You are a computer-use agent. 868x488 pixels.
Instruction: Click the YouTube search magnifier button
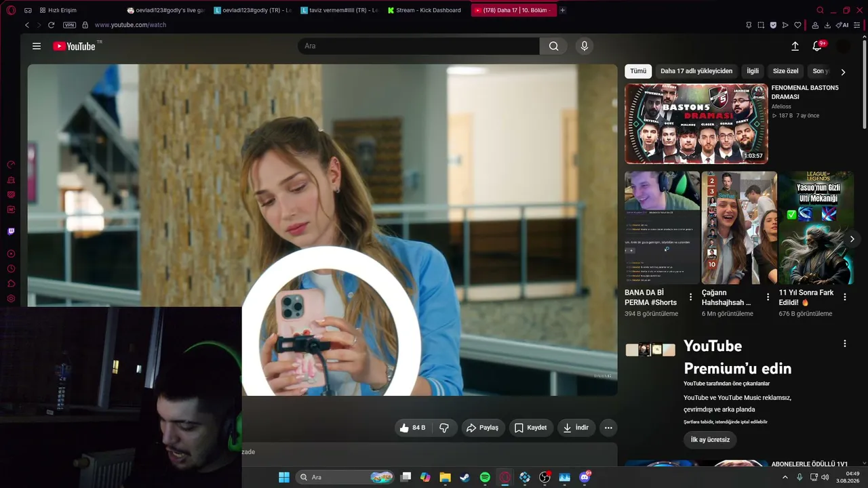(554, 46)
